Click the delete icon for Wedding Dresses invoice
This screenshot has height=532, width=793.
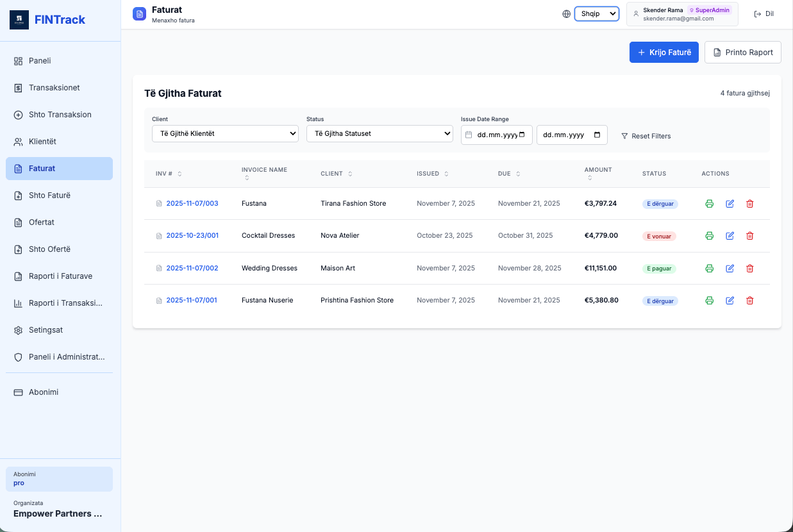[750, 268]
